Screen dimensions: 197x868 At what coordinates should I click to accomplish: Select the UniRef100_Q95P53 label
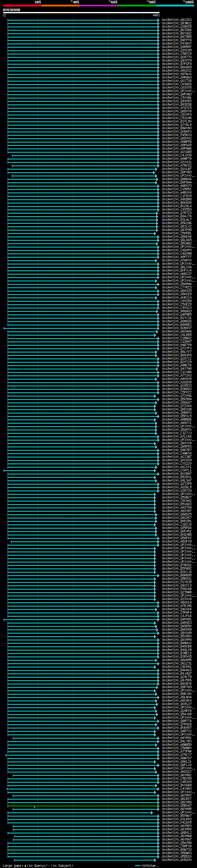pos(176,446)
